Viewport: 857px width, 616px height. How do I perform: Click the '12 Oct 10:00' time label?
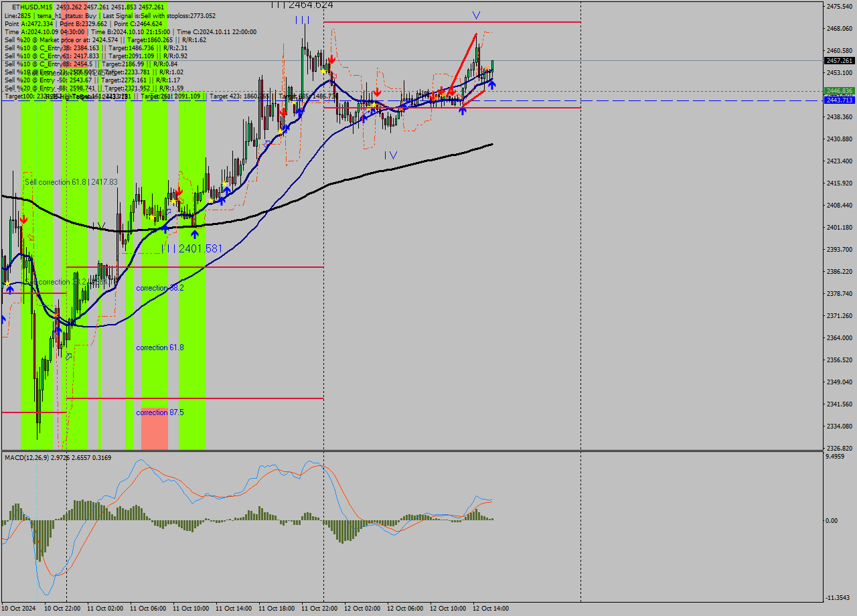[x=448, y=609]
